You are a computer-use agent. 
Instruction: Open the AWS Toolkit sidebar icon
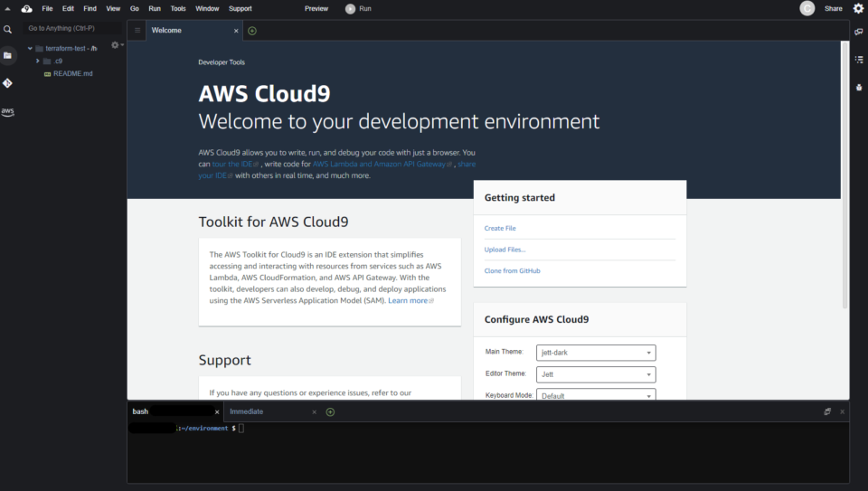coord(7,111)
